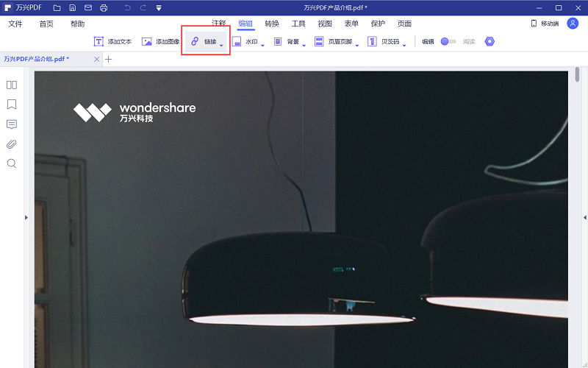
Task: Open the comments panel in sidebar
Action: coord(12,124)
